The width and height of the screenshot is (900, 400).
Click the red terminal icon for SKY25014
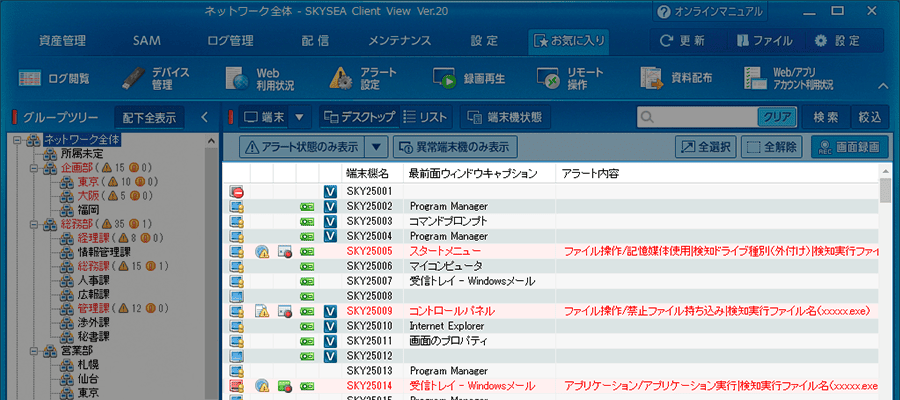tap(236, 386)
